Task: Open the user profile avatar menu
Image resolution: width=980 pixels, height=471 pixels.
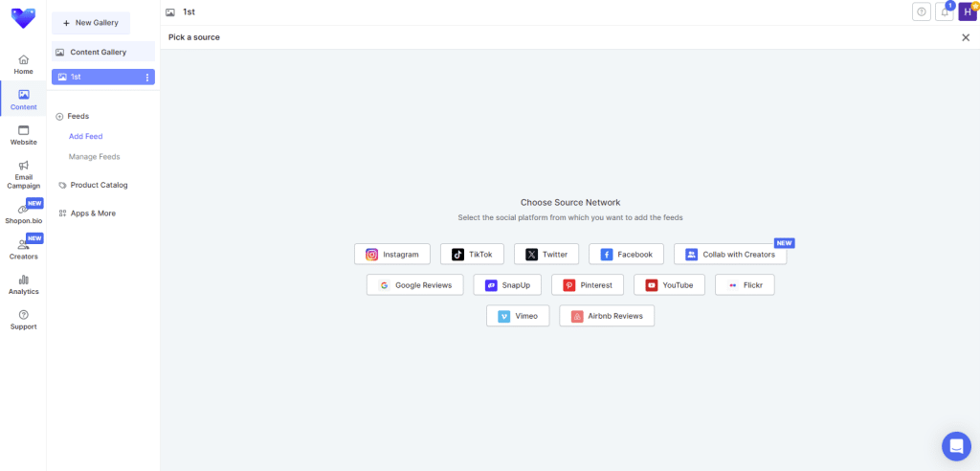Action: tap(968, 11)
